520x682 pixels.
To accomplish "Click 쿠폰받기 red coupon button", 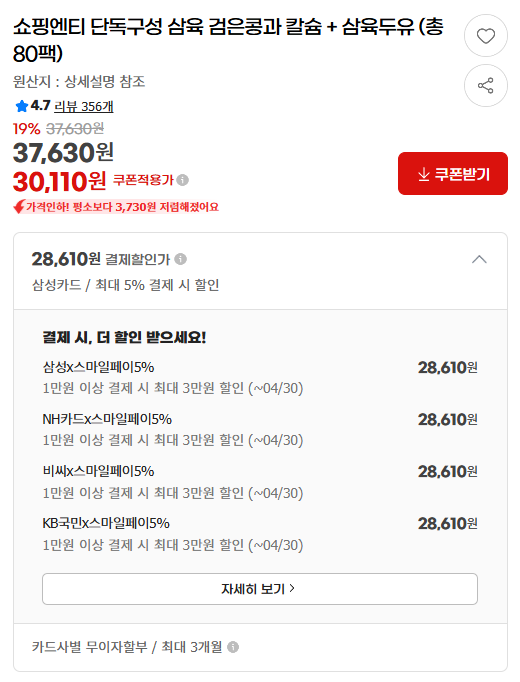I will [453, 174].
